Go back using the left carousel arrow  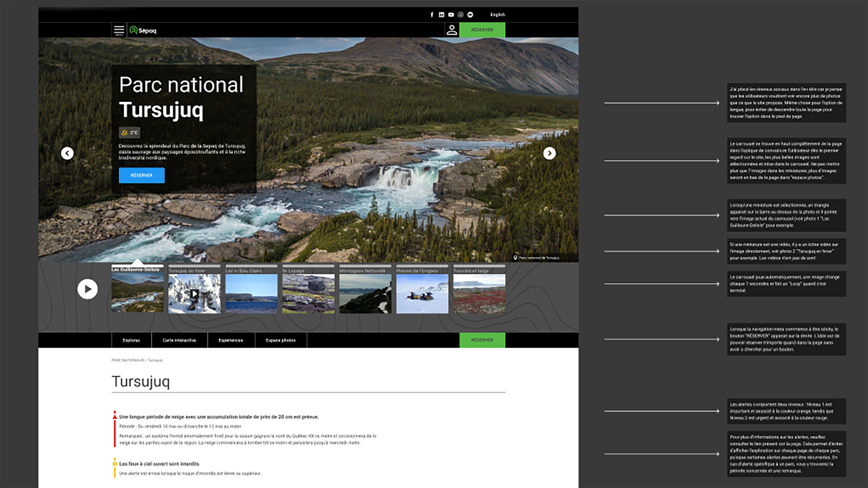[67, 153]
